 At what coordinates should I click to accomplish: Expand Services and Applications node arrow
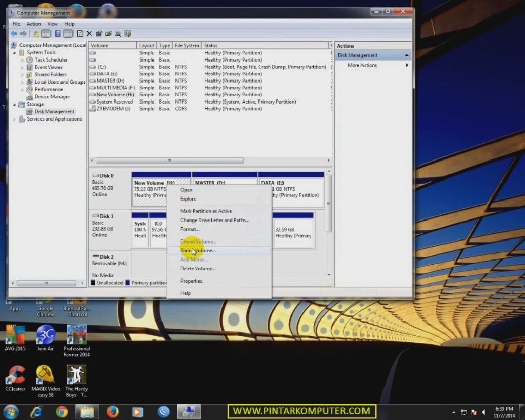click(x=14, y=119)
